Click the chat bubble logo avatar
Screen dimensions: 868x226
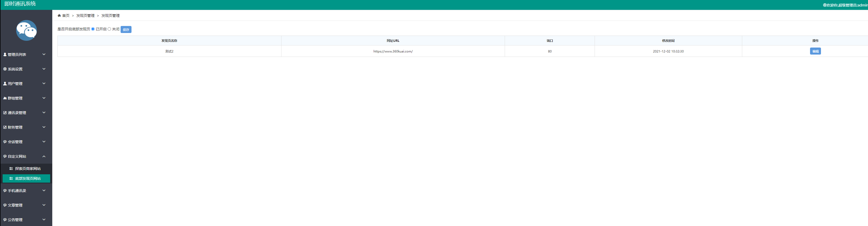[x=26, y=30]
